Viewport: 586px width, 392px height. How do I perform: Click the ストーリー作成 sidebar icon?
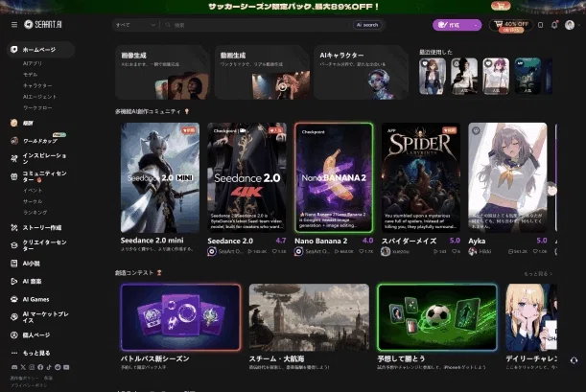tap(14, 227)
